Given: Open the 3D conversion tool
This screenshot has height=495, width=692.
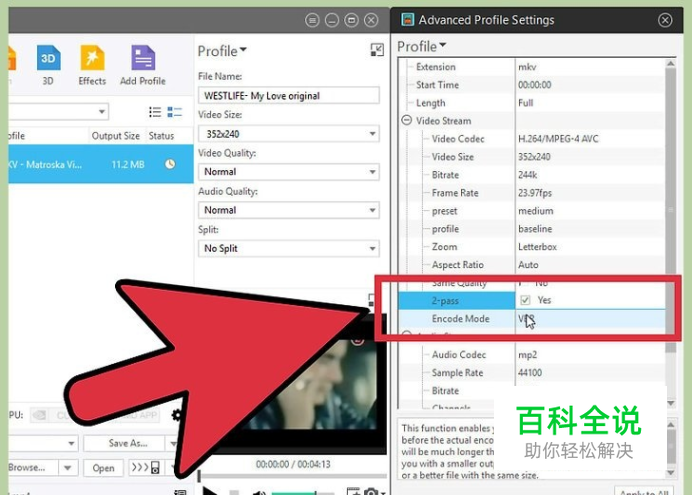Looking at the screenshot, I should (48, 65).
